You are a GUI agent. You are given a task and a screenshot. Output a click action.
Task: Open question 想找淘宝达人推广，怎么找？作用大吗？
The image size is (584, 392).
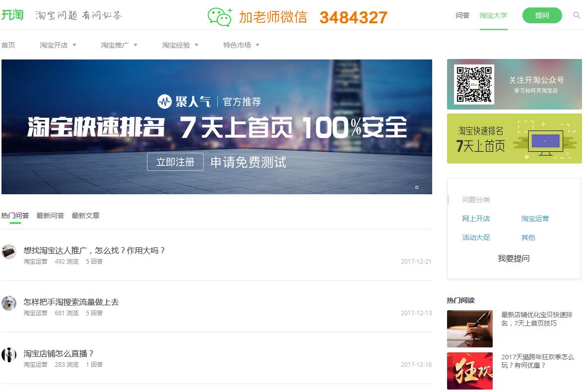point(94,250)
